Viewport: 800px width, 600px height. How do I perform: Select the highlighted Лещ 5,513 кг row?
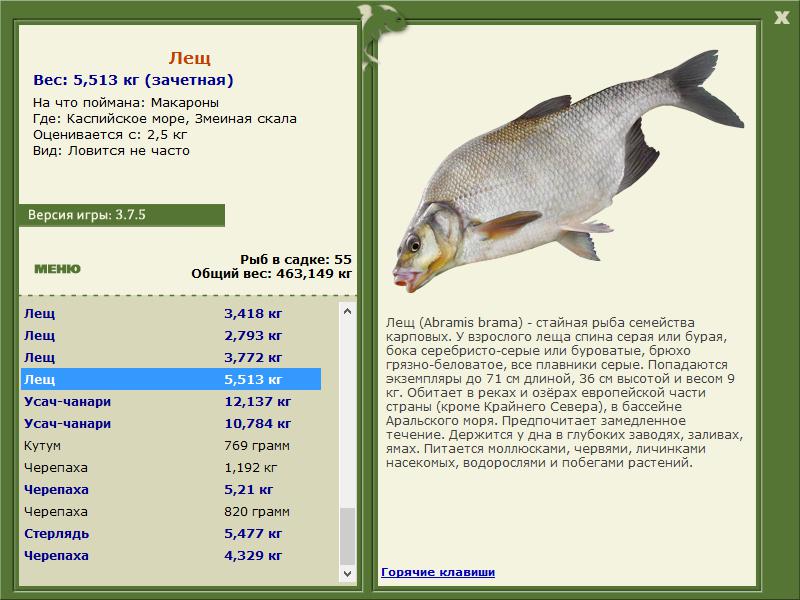click(x=171, y=379)
